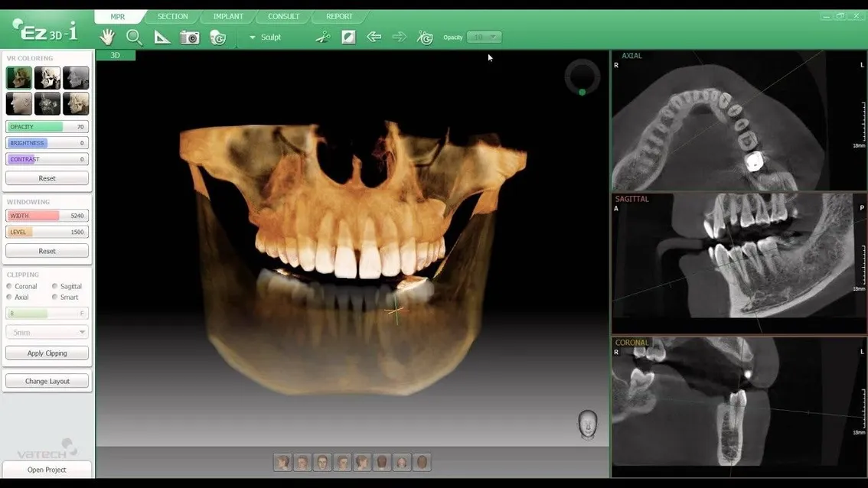The image size is (868, 488).
Task: Capture screenshot with the camera icon
Action: pyautogui.click(x=190, y=37)
